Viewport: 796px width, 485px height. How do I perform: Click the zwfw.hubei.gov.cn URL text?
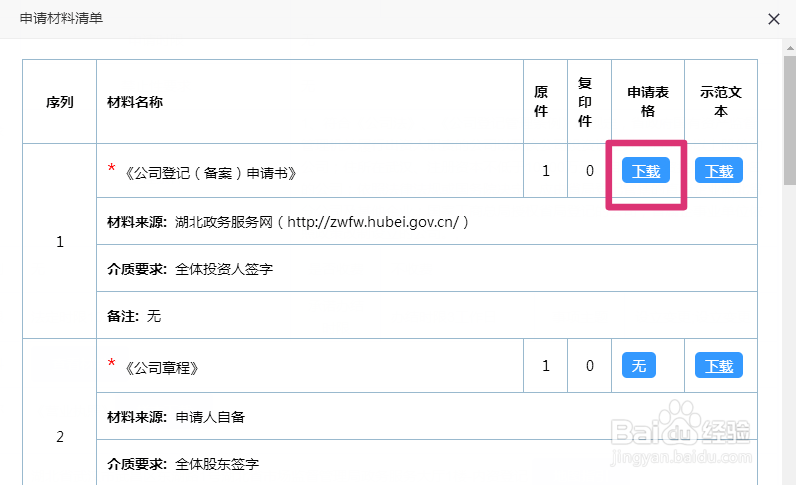(373, 222)
